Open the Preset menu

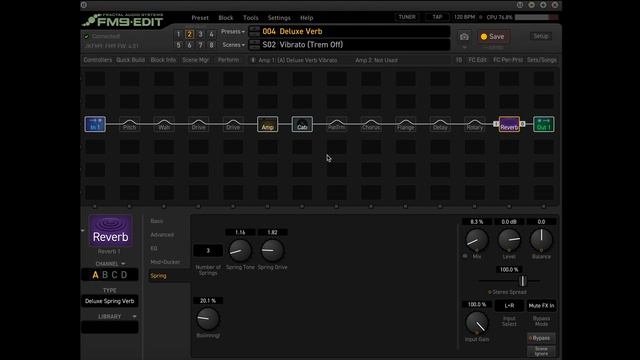click(200, 18)
